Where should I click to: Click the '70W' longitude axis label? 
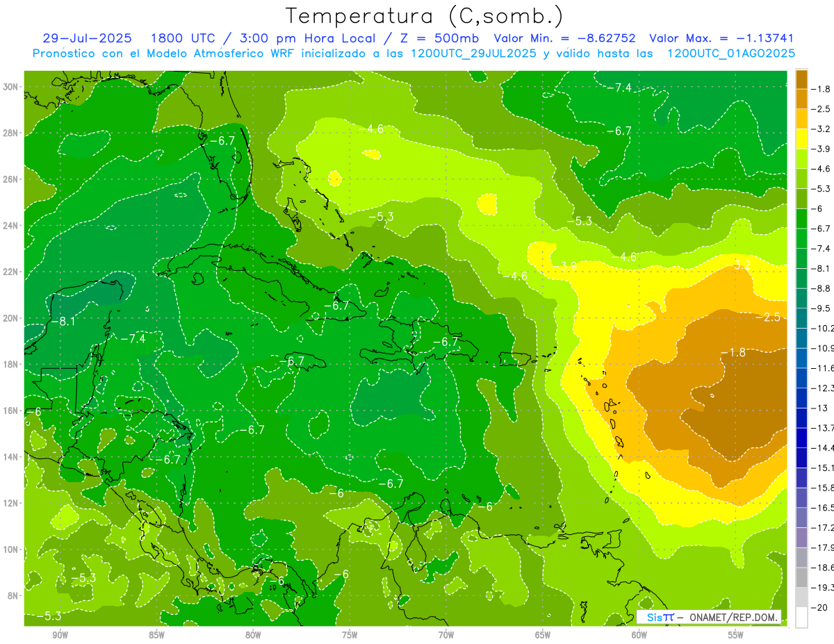tap(446, 635)
